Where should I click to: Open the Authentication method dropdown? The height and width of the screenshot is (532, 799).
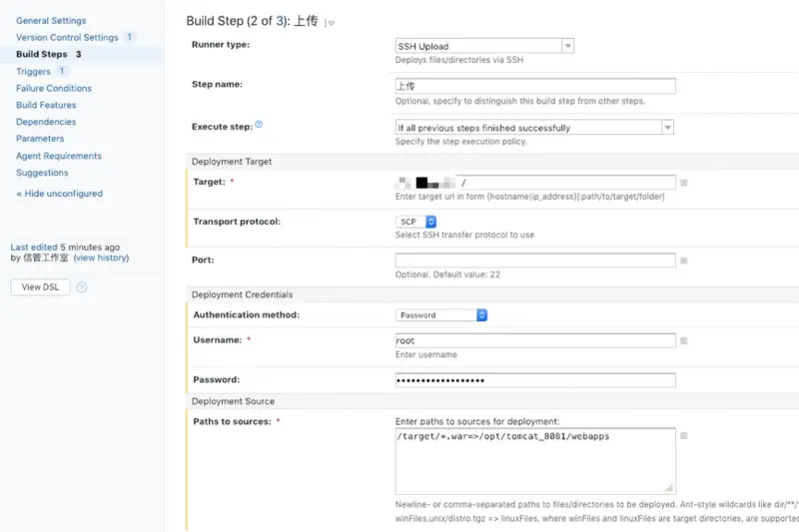click(x=441, y=315)
